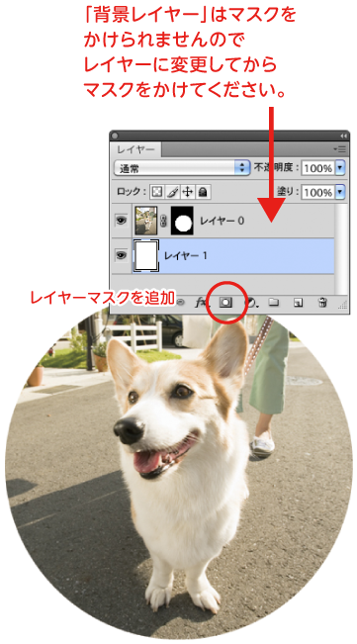Toggle lock image pixels brush icon
This screenshot has height=644, width=357.
coord(173,192)
